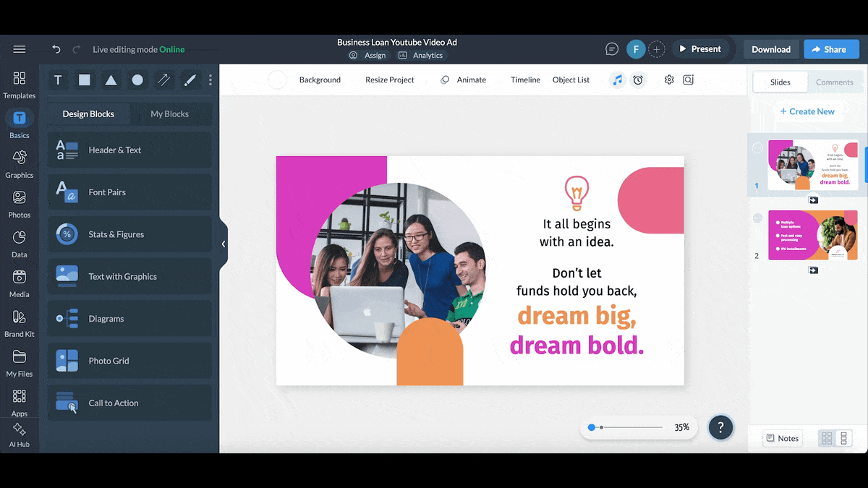
Task: Click the zoom slider handle
Action: coord(592,427)
